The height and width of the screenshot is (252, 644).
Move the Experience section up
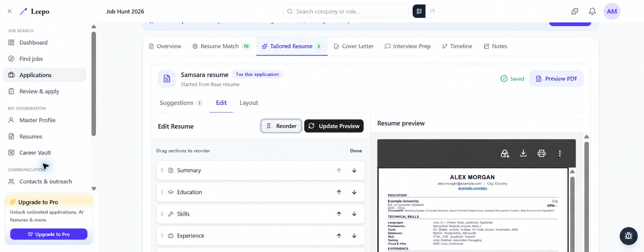coord(339,236)
